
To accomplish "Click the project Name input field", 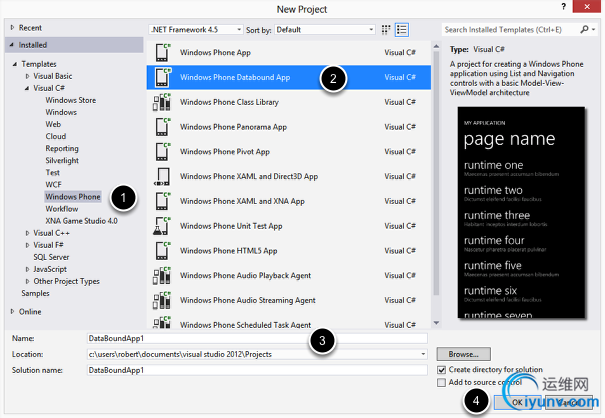I will [257, 338].
